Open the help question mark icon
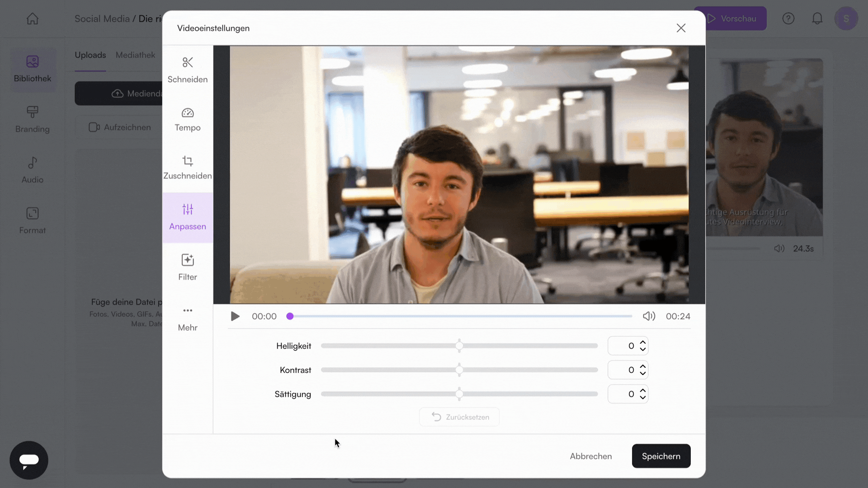868x488 pixels. (x=788, y=19)
